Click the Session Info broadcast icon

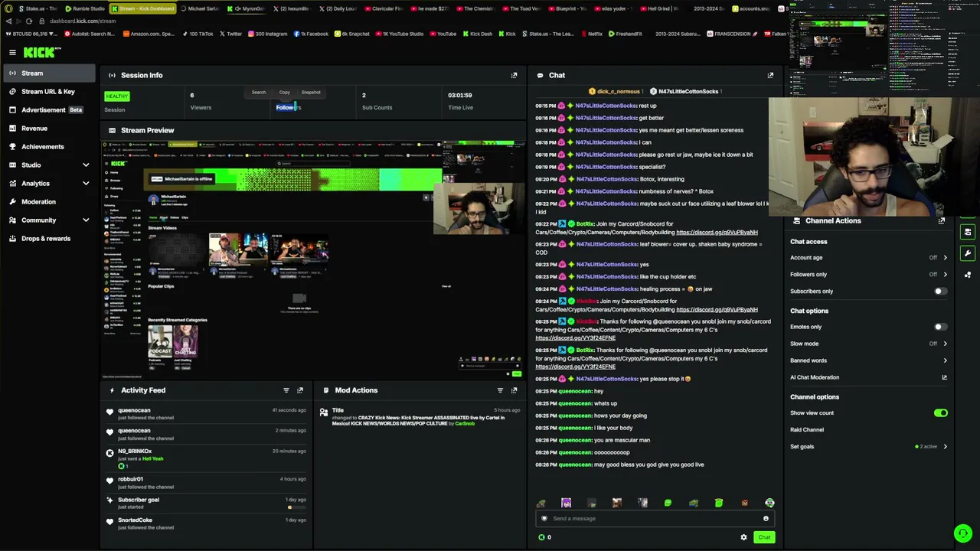coord(112,75)
